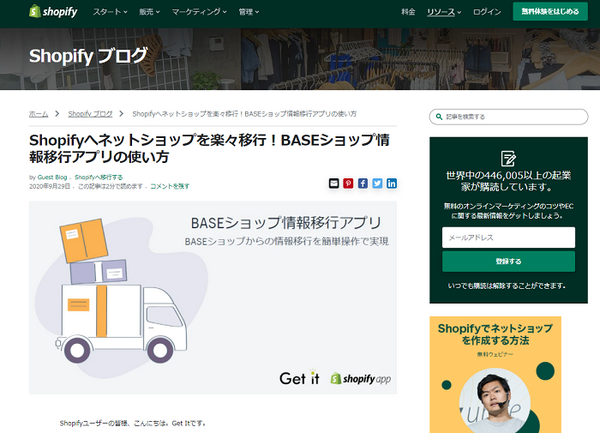Share article on LinkedIn
Image resolution: width=600 pixels, height=433 pixels.
391,183
